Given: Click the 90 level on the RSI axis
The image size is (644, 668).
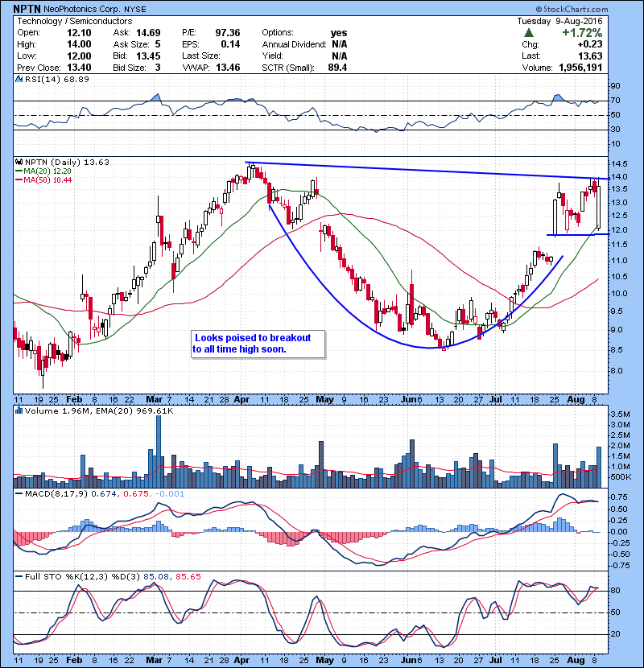Looking at the screenshot, I should pyautogui.click(x=616, y=85).
